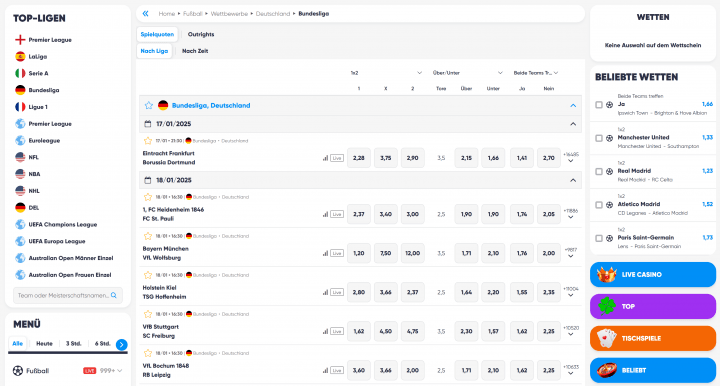Click search magnifier in team search box

[114, 296]
